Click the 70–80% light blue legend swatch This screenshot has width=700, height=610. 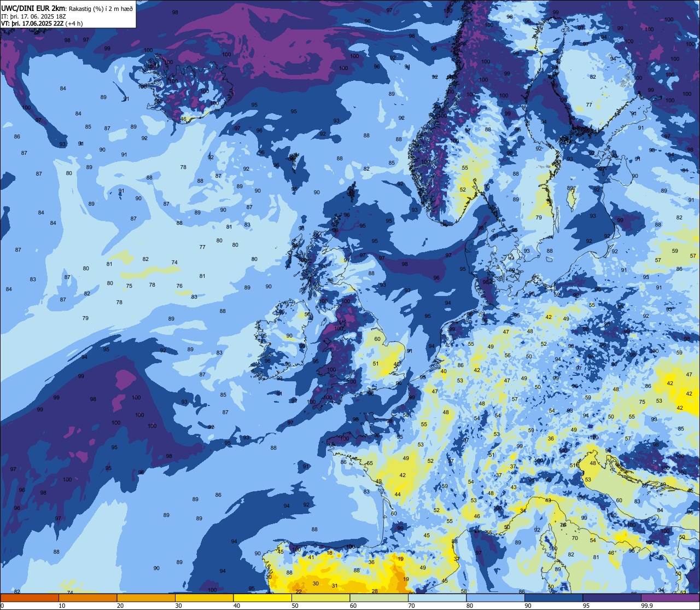pyautogui.click(x=437, y=597)
